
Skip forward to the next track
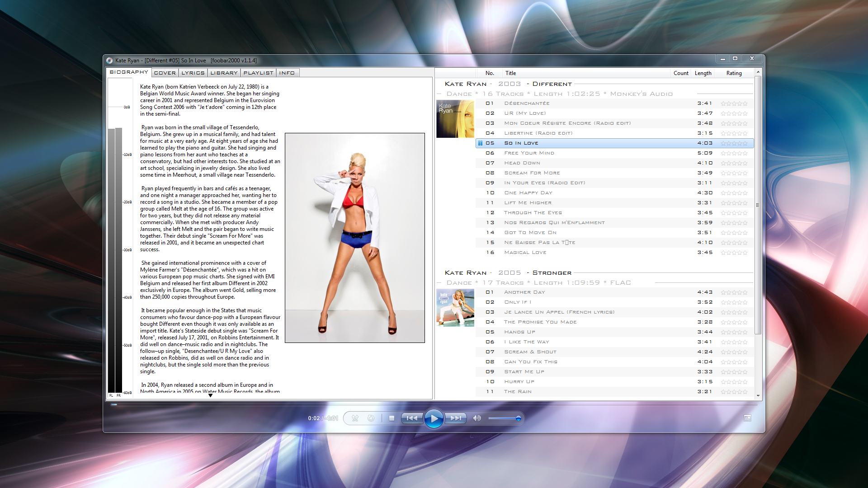point(456,418)
